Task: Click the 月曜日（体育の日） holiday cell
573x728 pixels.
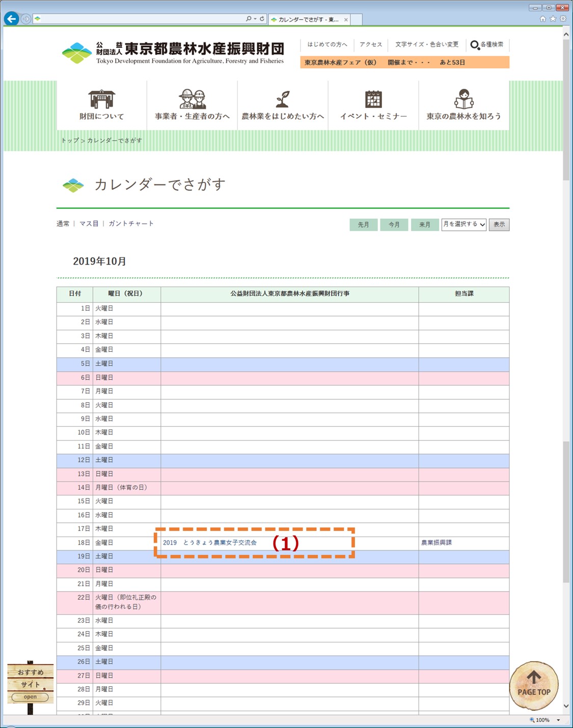Action: (127, 488)
